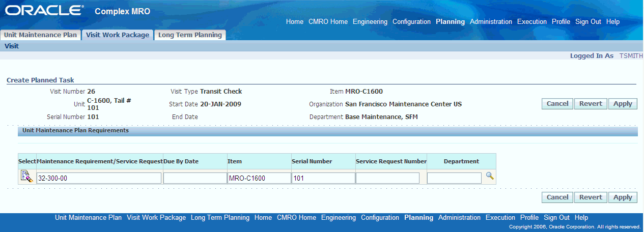Viewport: 644px width, 232px height.
Task: Open Administration in top navigation
Action: coord(491,22)
